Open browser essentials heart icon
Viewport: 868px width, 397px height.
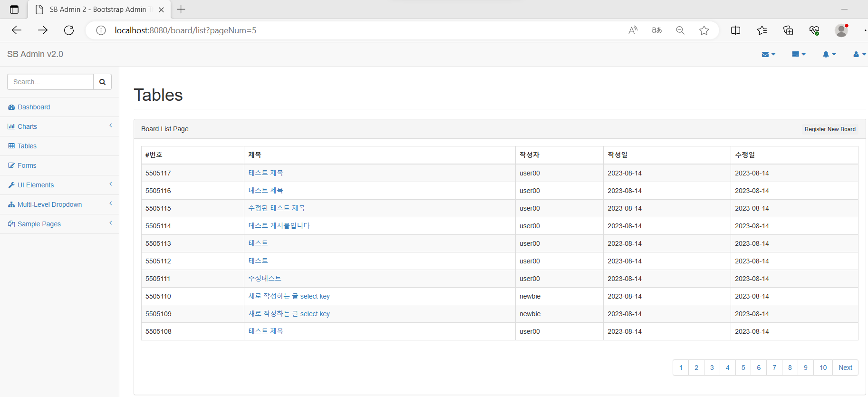[x=814, y=30]
